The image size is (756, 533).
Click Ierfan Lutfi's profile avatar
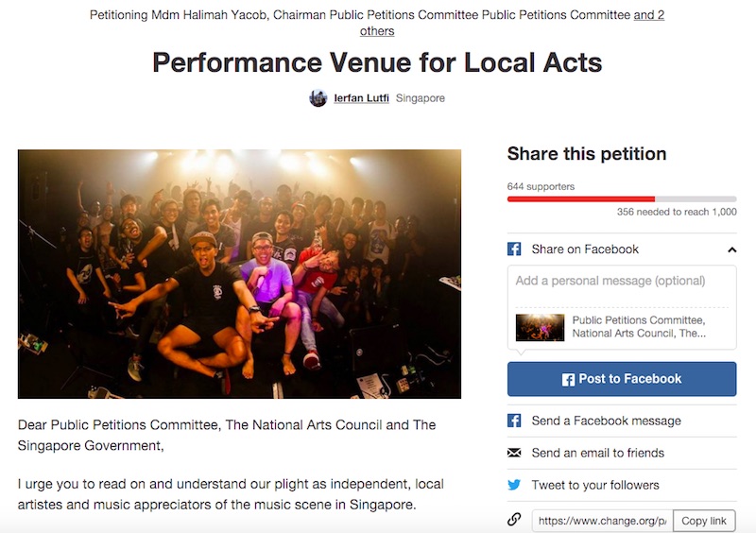[318, 98]
